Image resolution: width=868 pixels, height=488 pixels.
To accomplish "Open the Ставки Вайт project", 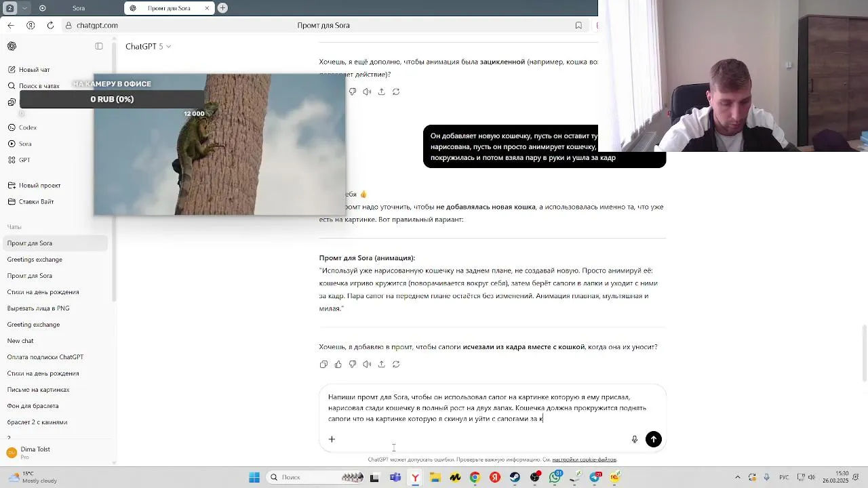I will pos(36,202).
